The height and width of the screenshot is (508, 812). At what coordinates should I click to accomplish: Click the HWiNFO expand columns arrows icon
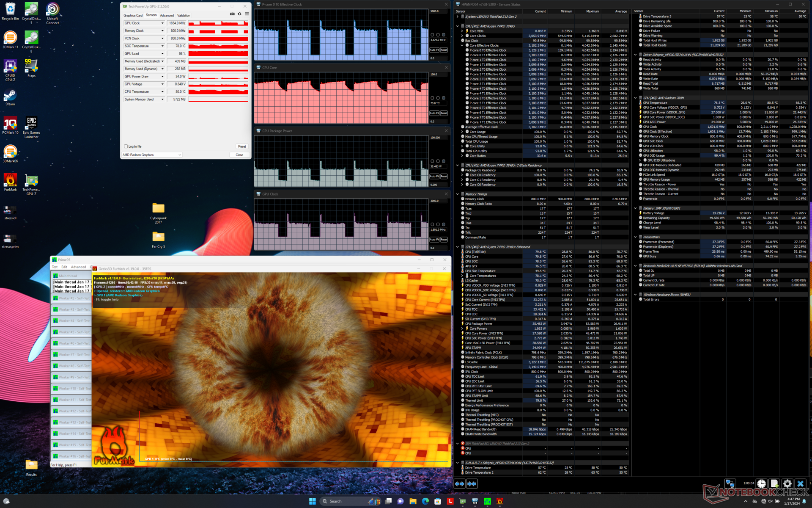tap(460, 483)
